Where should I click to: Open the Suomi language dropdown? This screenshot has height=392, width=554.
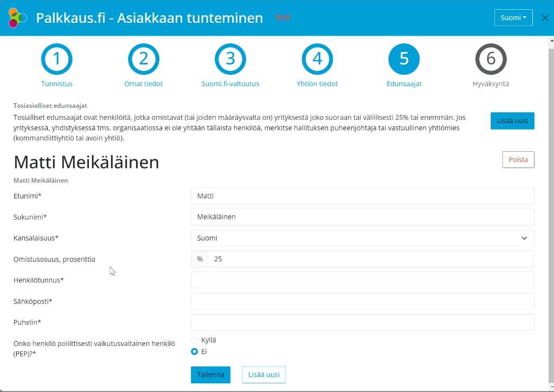click(x=513, y=18)
